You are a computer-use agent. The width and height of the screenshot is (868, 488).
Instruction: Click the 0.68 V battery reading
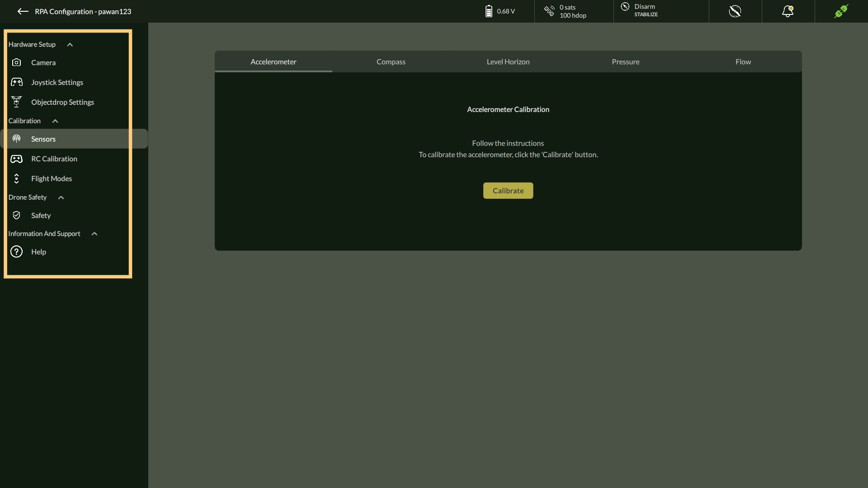pos(506,11)
